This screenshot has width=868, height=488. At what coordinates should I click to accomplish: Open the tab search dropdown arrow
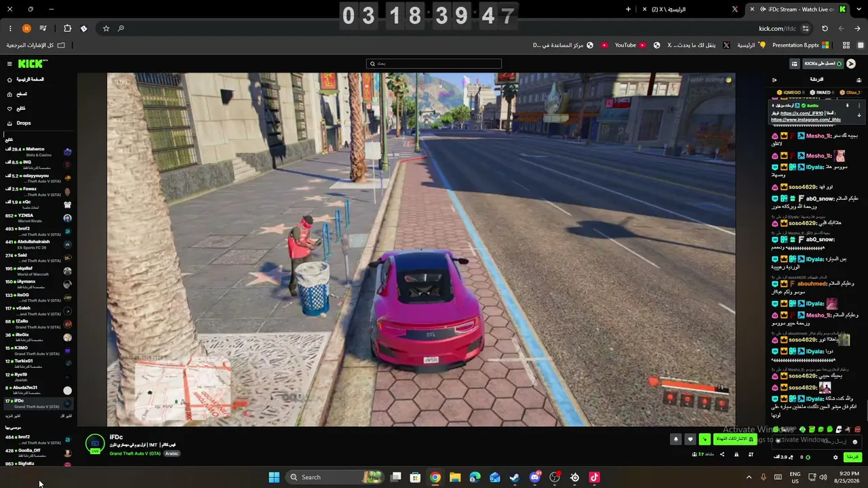pyautogui.click(x=858, y=9)
